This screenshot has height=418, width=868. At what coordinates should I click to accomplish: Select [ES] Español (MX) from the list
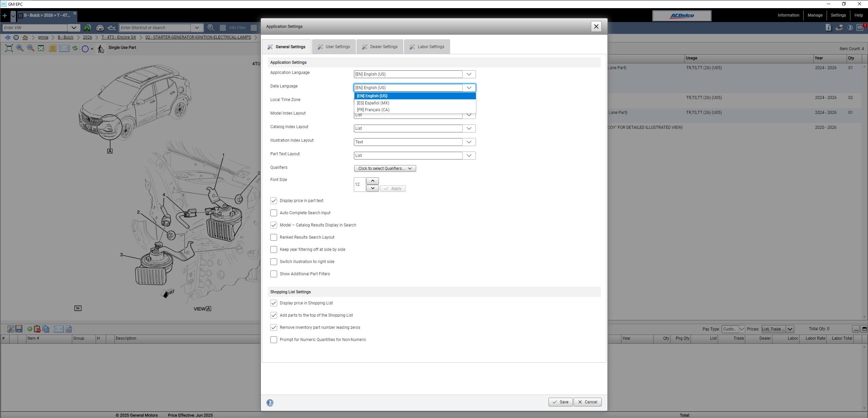(x=373, y=103)
